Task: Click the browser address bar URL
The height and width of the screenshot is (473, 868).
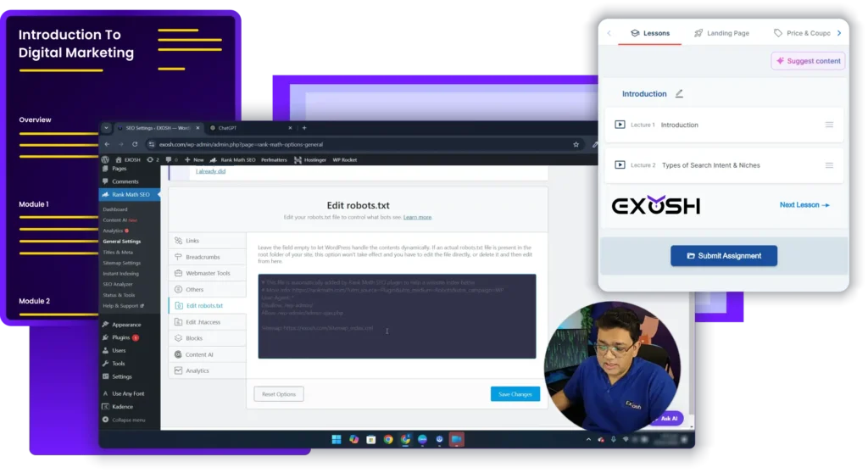Action: click(x=241, y=145)
